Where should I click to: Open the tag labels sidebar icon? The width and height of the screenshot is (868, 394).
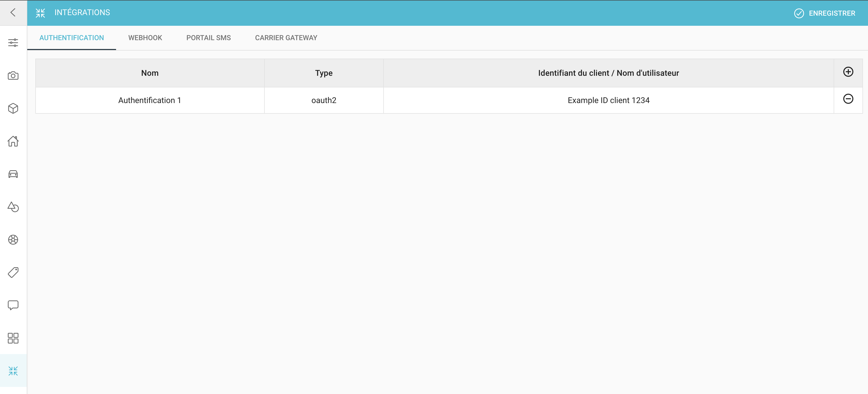point(13,272)
